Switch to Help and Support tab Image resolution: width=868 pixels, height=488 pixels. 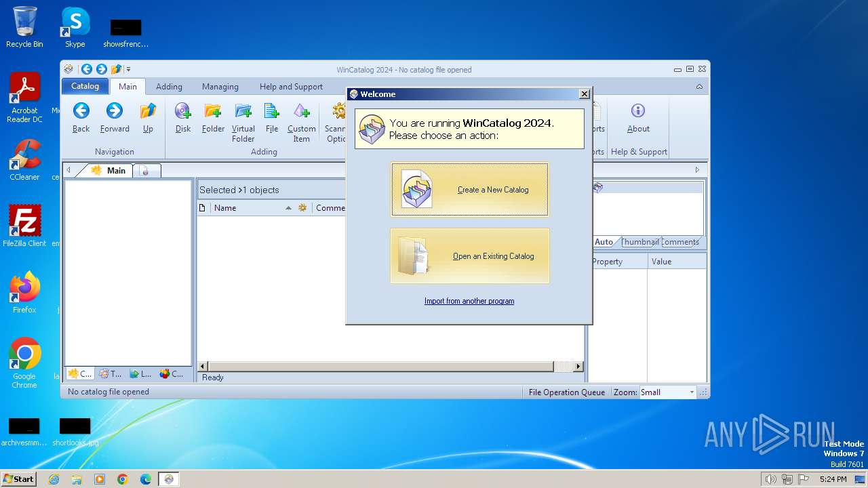coord(291,87)
